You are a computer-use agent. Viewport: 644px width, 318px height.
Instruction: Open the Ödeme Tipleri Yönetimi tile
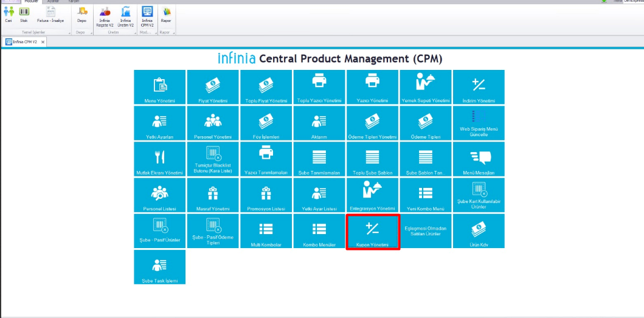(372, 123)
